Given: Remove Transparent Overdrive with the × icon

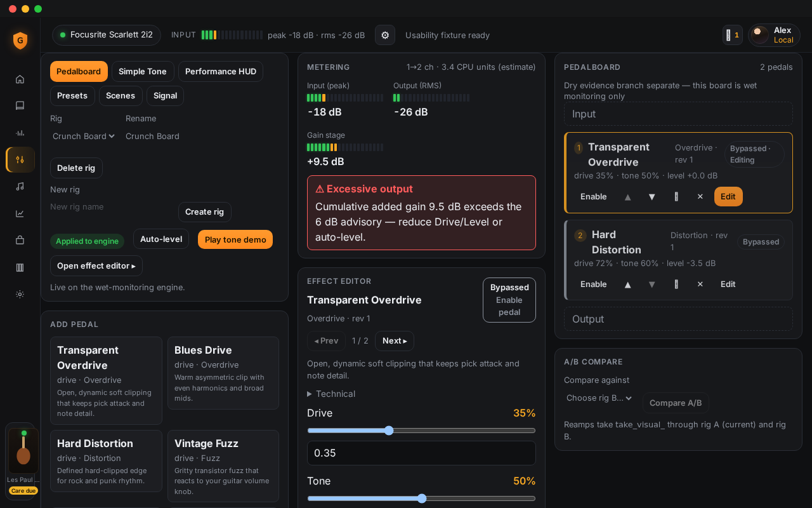Looking at the screenshot, I should [x=700, y=197].
